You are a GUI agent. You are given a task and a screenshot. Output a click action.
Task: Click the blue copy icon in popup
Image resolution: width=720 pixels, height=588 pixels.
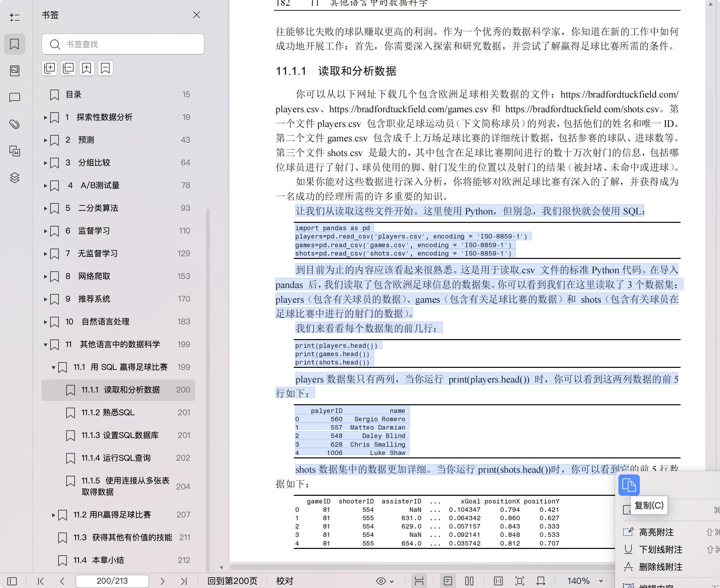pyautogui.click(x=629, y=485)
